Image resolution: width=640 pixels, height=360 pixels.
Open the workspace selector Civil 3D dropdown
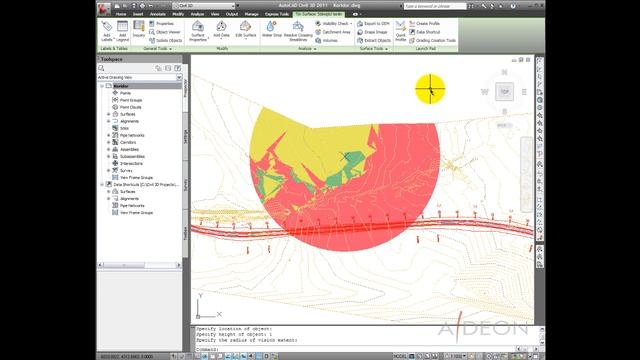click(204, 6)
